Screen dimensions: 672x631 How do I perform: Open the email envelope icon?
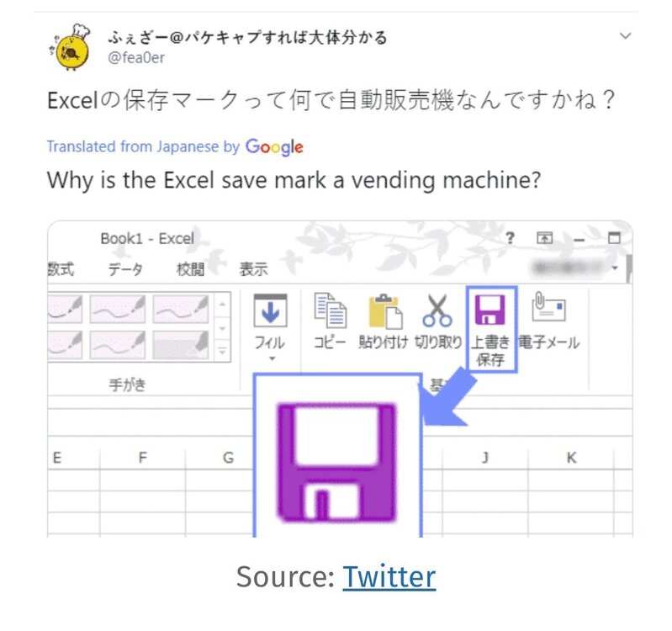point(548,306)
